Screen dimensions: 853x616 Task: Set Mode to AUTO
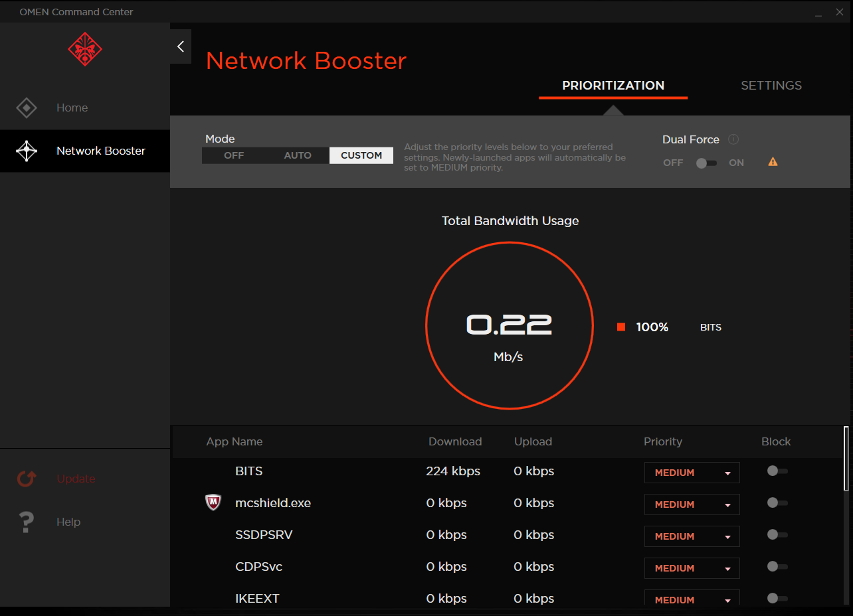pos(298,155)
